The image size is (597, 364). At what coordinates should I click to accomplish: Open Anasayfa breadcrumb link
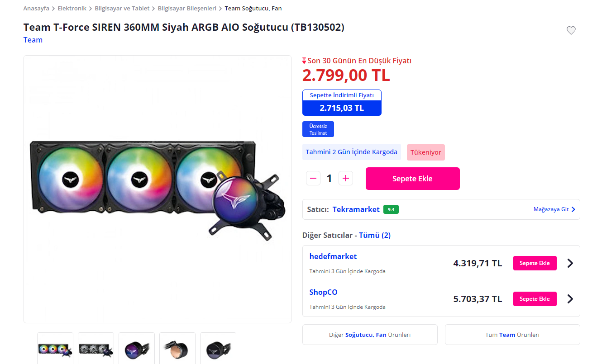tap(36, 9)
